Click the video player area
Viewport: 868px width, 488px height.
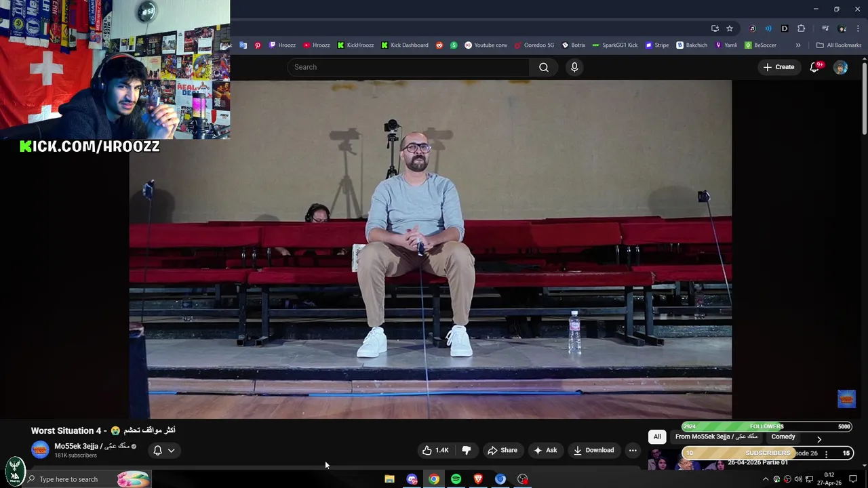[x=430, y=249]
